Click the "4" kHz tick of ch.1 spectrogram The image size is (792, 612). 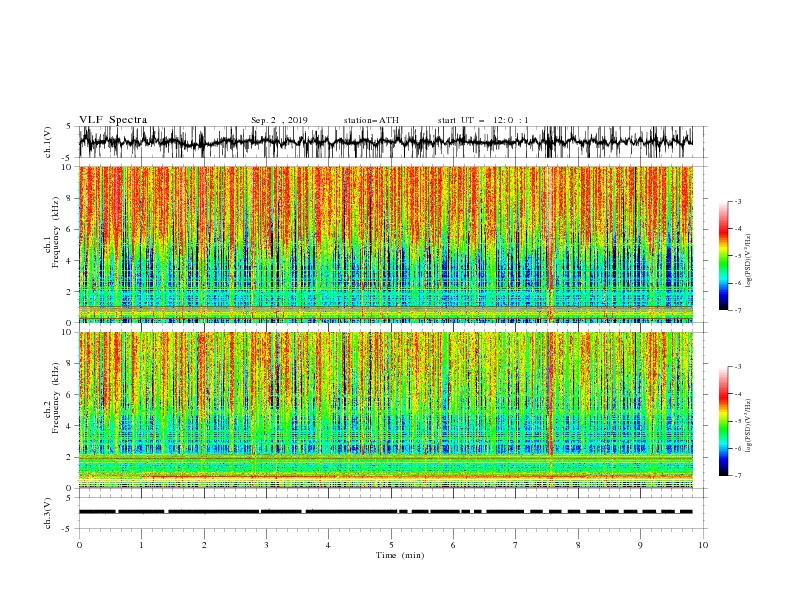[x=70, y=261]
